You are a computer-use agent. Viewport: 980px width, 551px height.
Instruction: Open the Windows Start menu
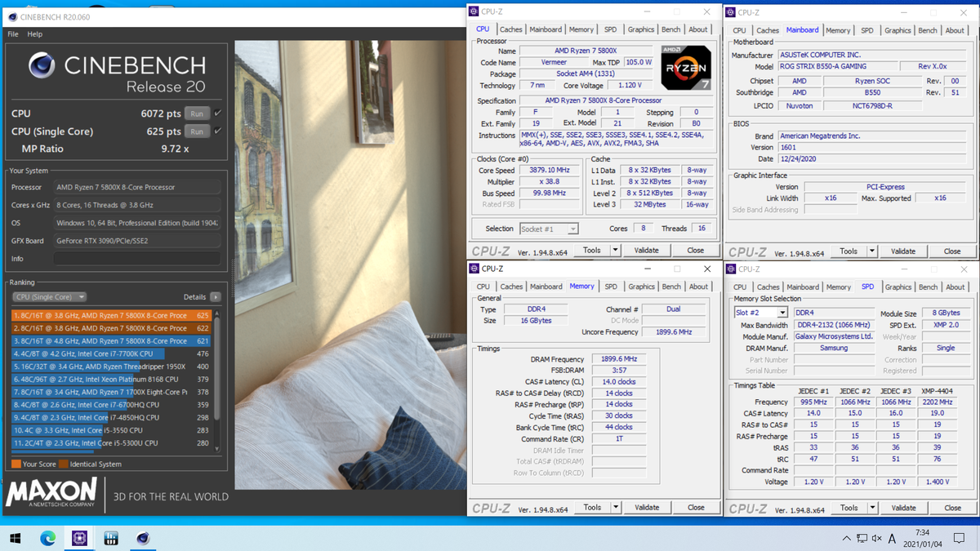[x=16, y=538]
